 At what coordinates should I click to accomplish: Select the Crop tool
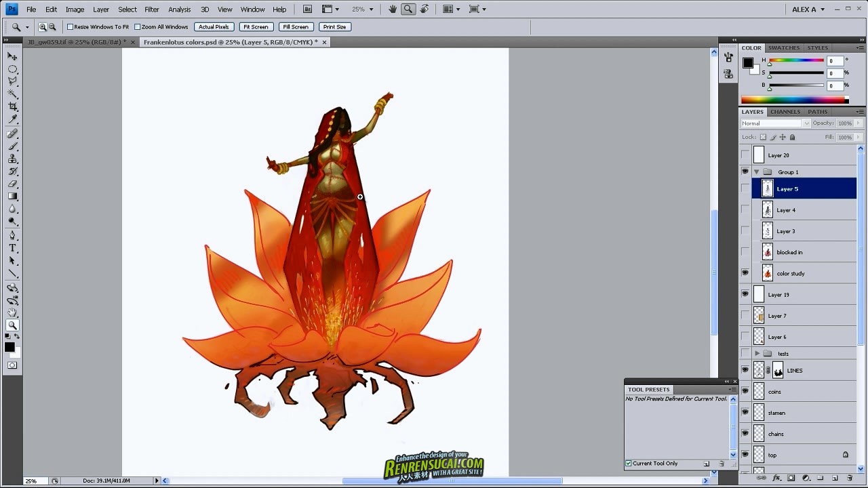click(x=12, y=107)
